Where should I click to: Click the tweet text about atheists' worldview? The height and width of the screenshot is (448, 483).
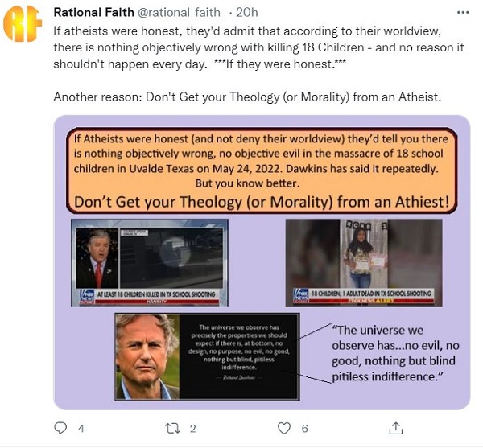(x=258, y=47)
